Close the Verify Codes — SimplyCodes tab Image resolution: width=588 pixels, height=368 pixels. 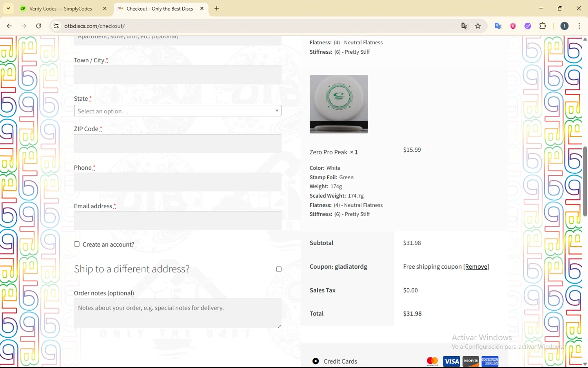(105, 9)
